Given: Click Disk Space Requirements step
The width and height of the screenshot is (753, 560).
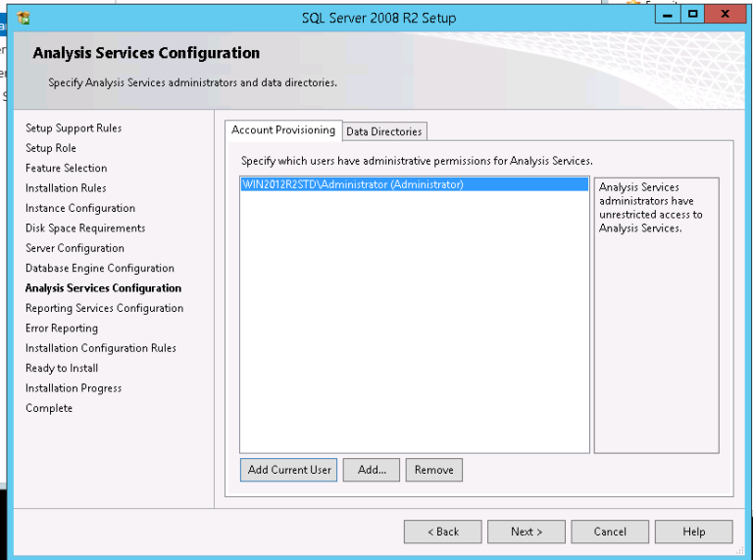Looking at the screenshot, I should (85, 229).
